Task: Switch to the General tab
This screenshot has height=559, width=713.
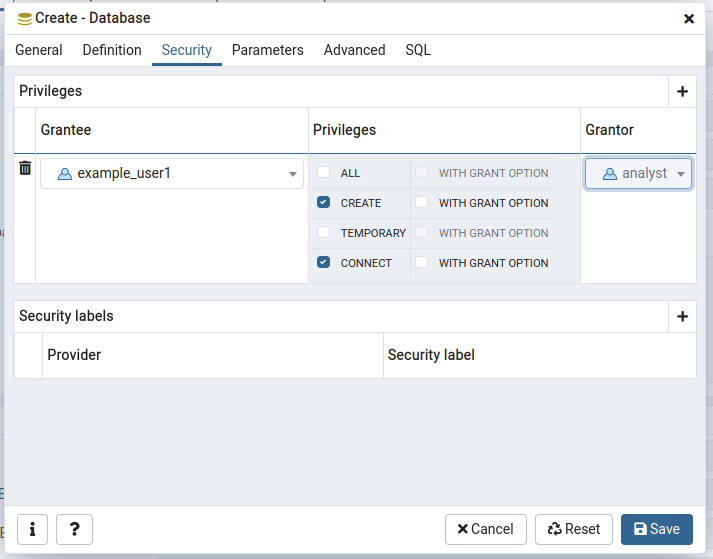Action: pos(39,50)
